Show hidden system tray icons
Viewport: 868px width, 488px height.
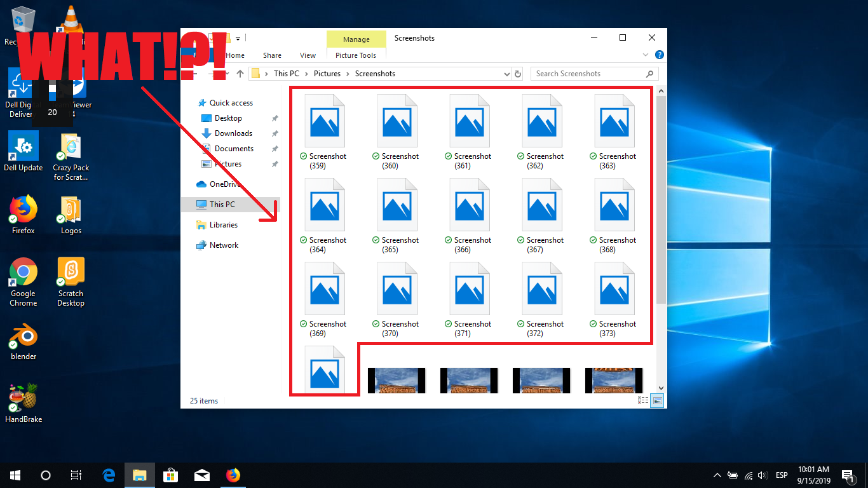[x=717, y=475]
